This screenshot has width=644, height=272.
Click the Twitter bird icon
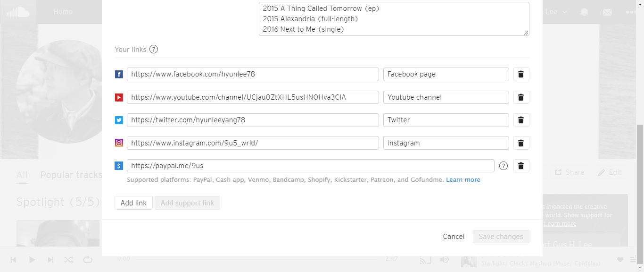[119, 120]
